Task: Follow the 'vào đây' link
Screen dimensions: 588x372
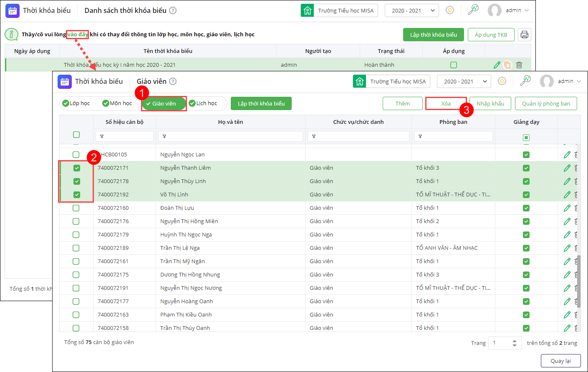Action: click(x=78, y=34)
